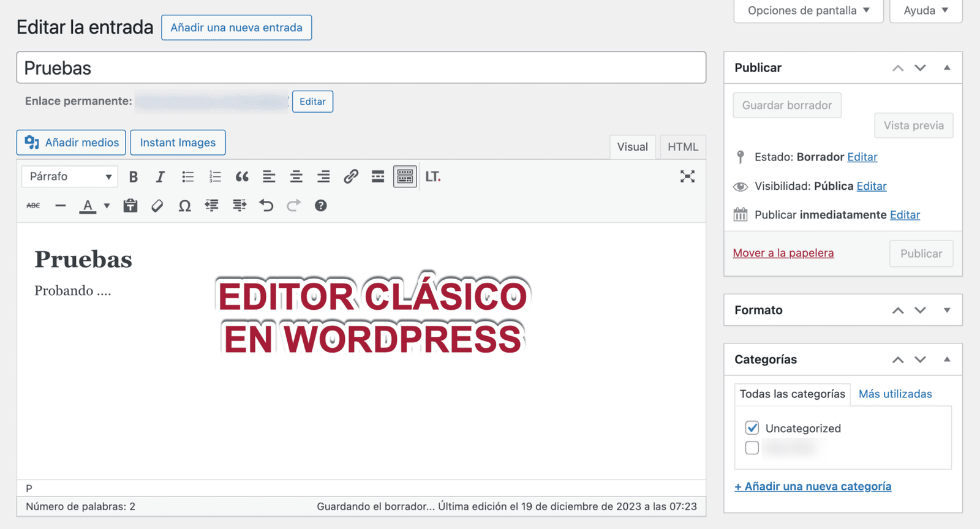The height and width of the screenshot is (529, 980).
Task: Open the LanguageTool LT checker
Action: [433, 177]
